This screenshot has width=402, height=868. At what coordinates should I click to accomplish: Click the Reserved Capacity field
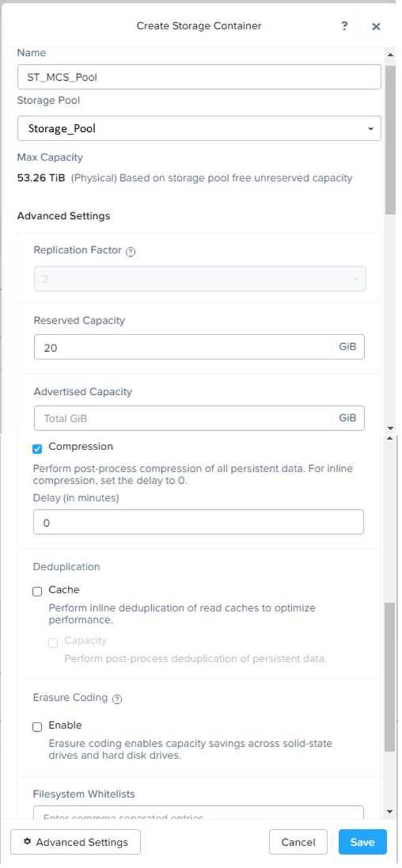(184, 348)
